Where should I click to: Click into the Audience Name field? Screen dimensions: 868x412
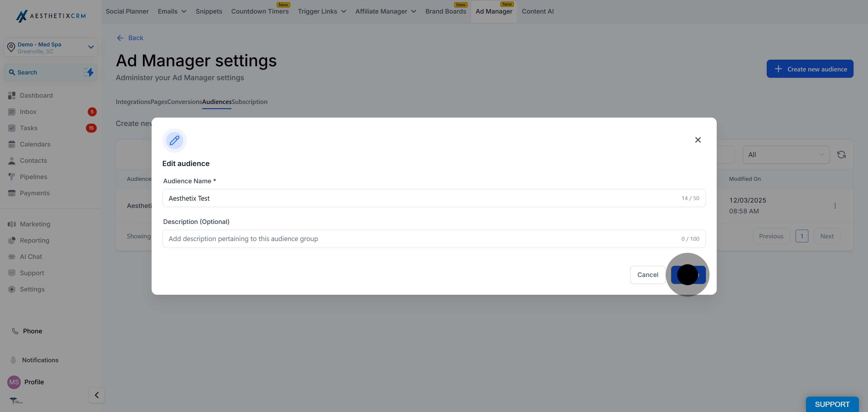(421, 198)
